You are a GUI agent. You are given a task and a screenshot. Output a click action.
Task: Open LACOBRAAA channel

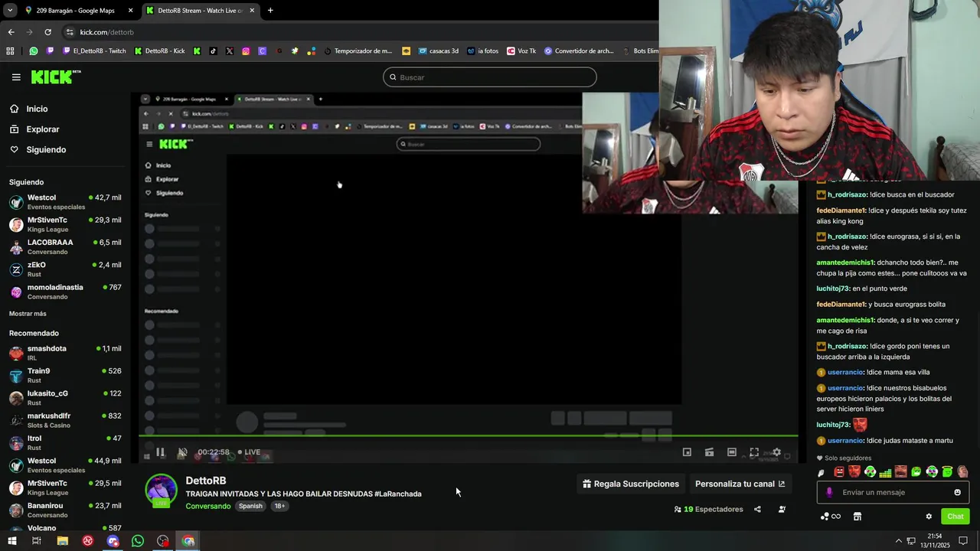65,246
